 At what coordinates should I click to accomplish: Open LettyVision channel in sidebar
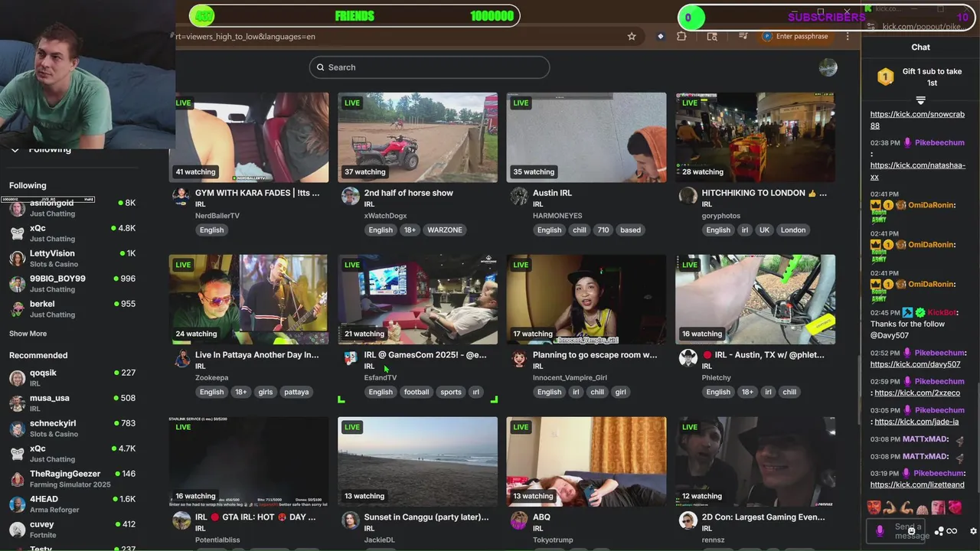[72, 258]
